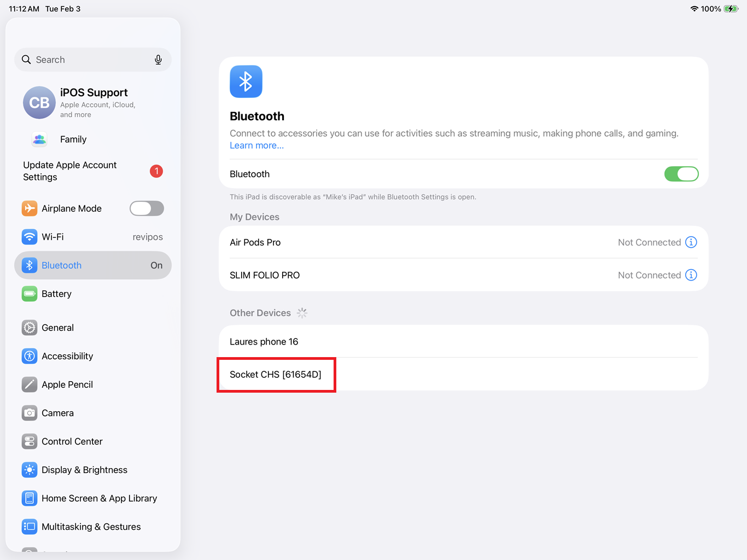
Task: Tap the Display & Brightness icon
Action: coord(30,470)
